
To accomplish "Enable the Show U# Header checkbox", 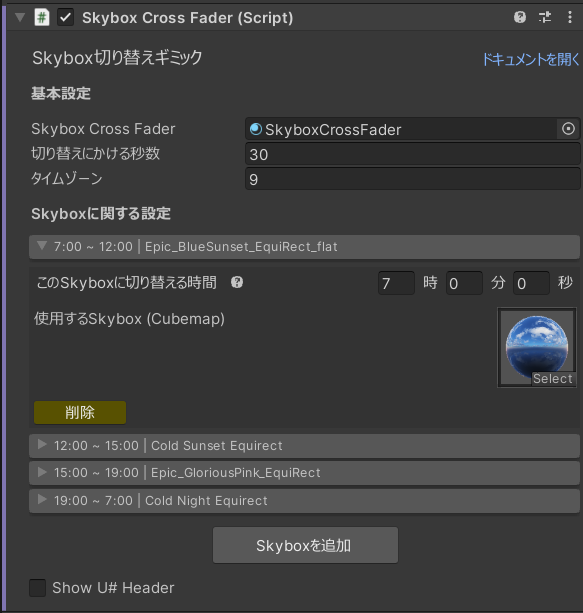I will (38, 588).
